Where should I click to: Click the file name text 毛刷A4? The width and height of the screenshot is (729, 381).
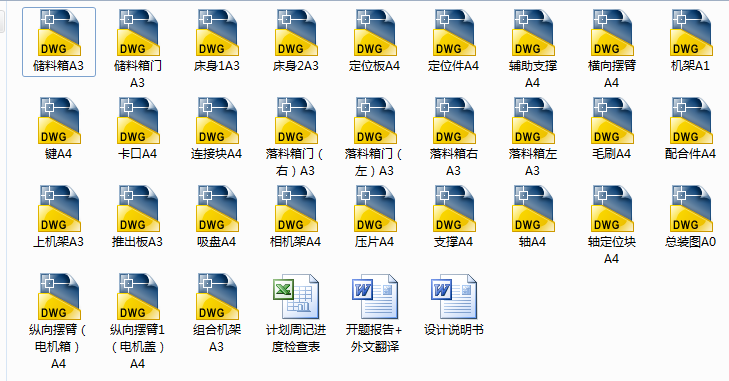(x=611, y=154)
